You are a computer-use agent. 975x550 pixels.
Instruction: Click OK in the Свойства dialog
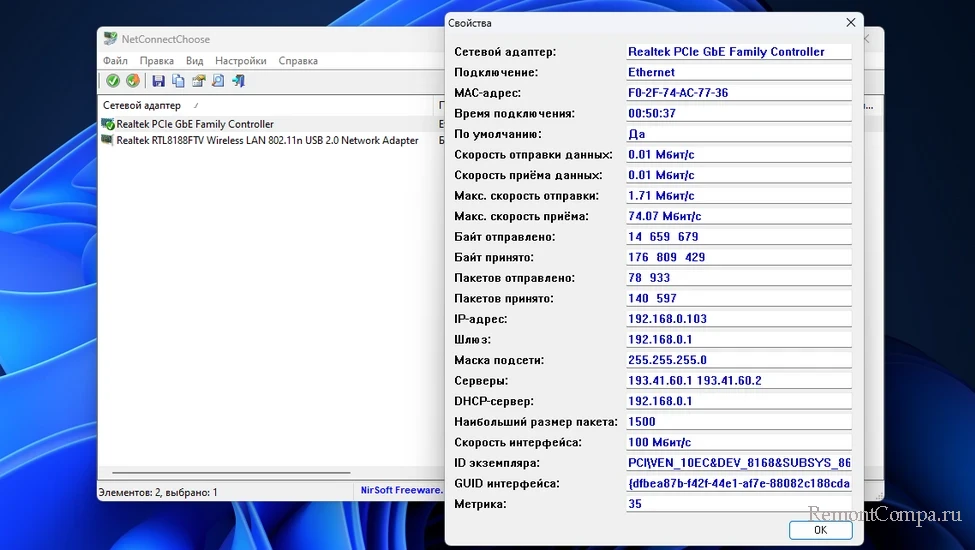[x=821, y=529]
